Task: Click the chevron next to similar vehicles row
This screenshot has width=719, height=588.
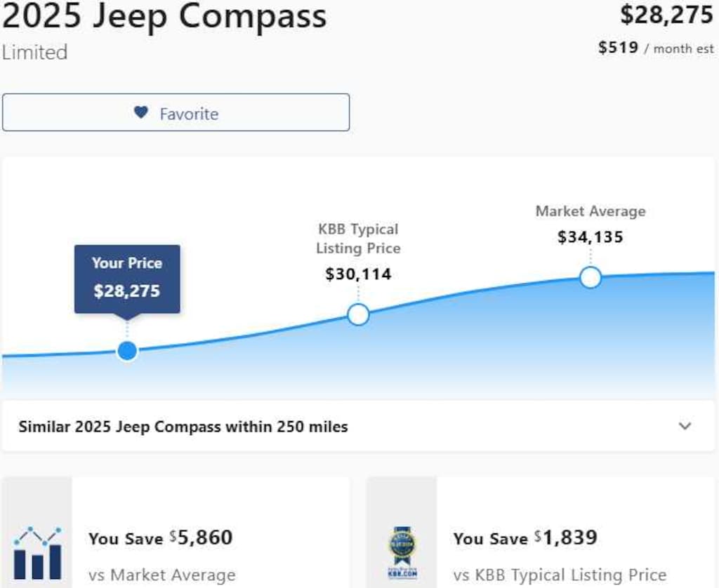Action: (686, 426)
